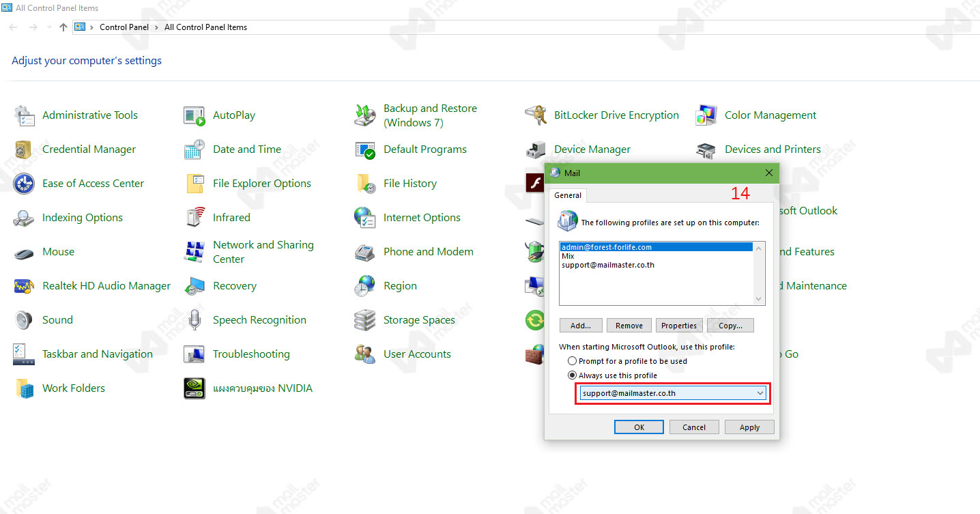Open BitLocker Drive Encryption icon

pyautogui.click(x=536, y=115)
